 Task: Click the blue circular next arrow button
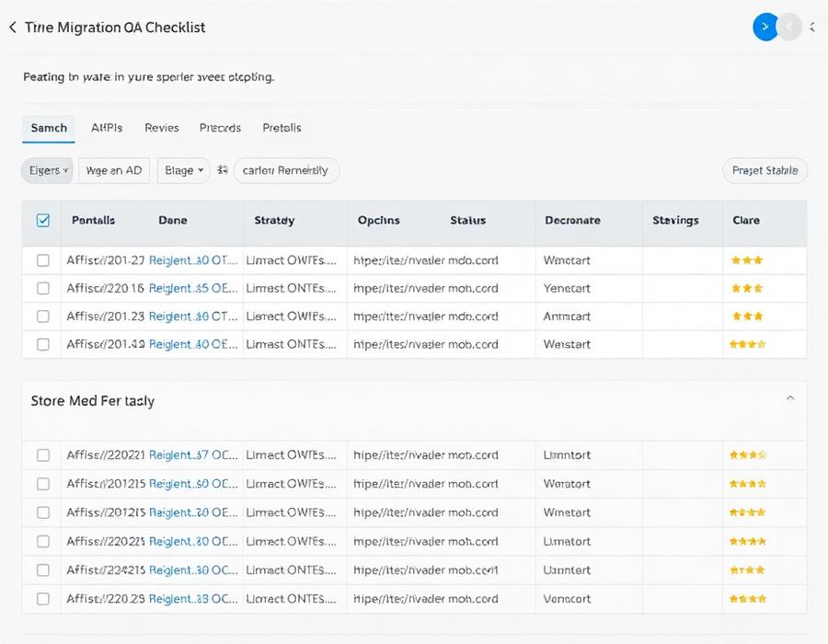[x=765, y=27]
